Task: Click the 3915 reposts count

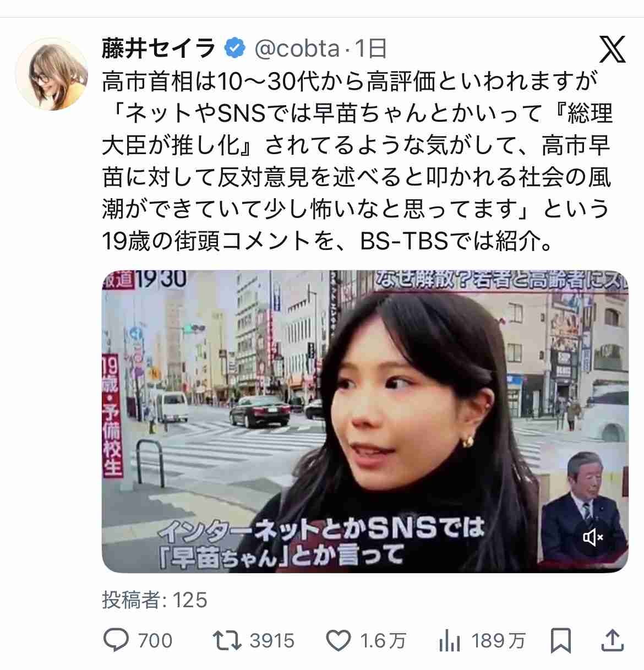Action: coord(272,641)
